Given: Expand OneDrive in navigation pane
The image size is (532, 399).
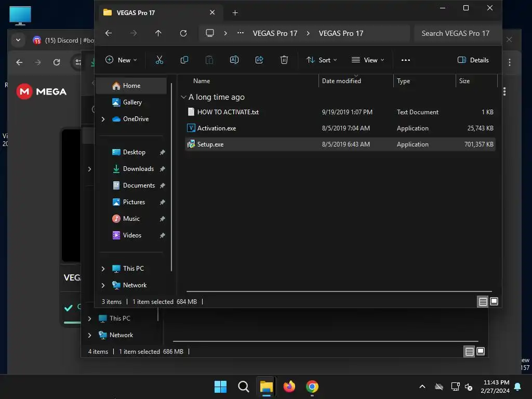Looking at the screenshot, I should tap(103, 119).
